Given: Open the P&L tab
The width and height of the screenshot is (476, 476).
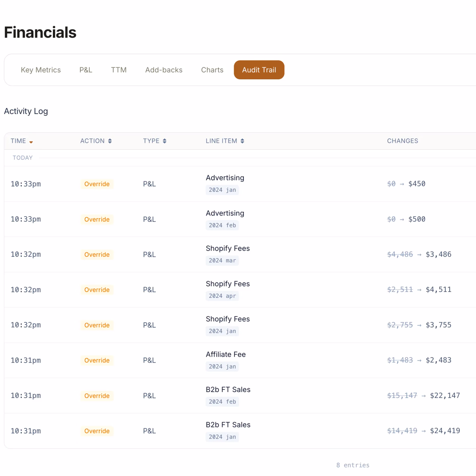Looking at the screenshot, I should [x=86, y=70].
